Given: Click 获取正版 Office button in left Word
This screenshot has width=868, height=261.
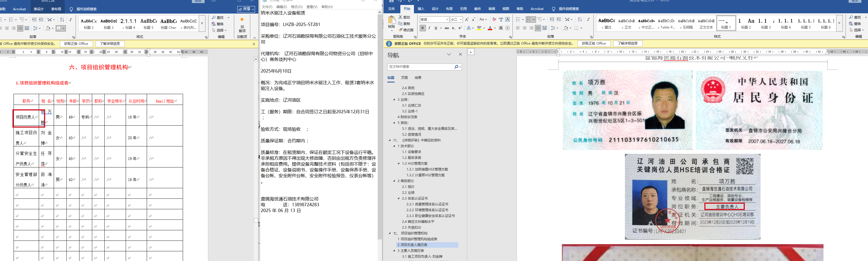Looking at the screenshot, I should pyautogui.click(x=76, y=44).
